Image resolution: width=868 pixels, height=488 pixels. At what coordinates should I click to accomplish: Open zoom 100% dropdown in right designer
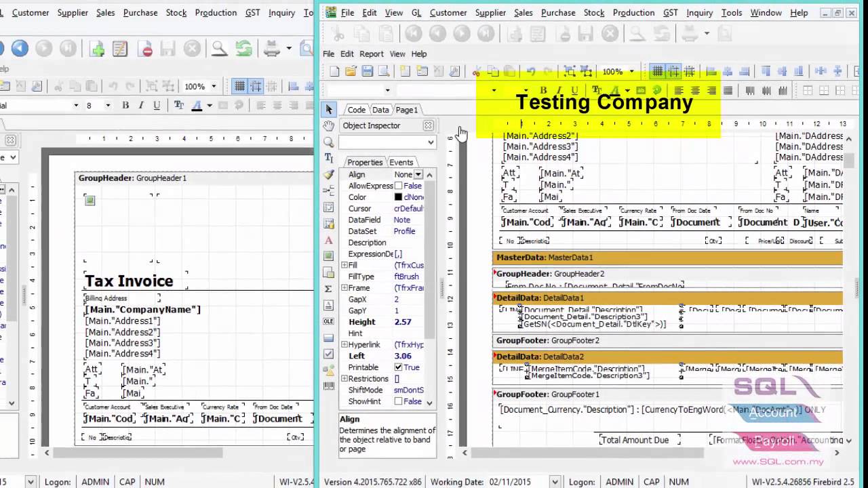(631, 71)
